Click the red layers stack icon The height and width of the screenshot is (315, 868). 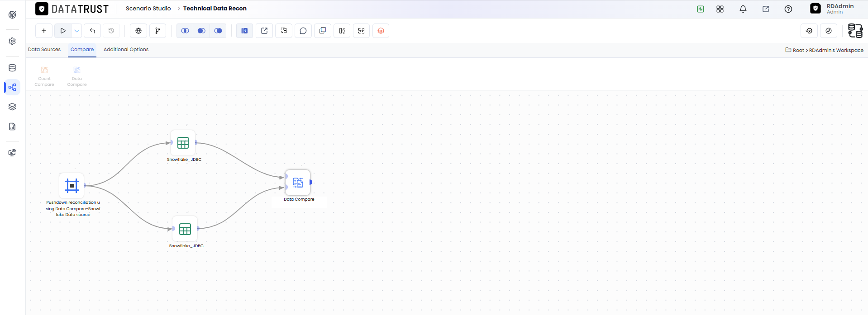(x=381, y=31)
